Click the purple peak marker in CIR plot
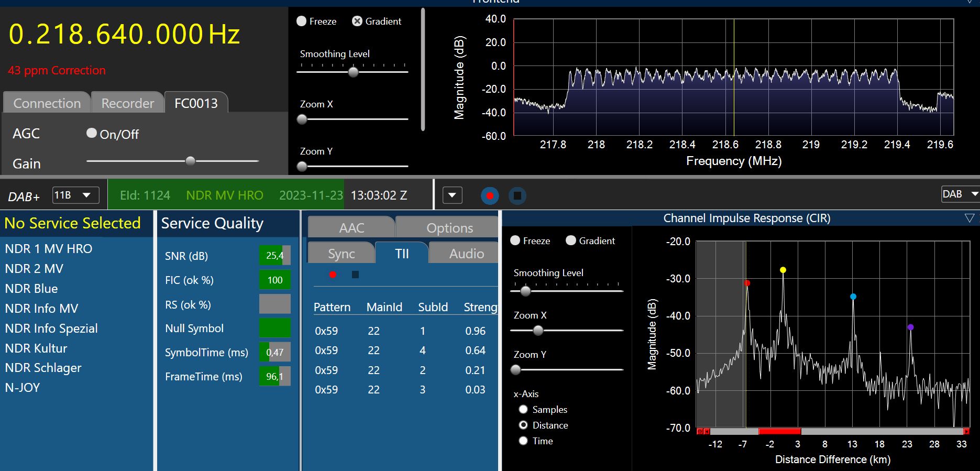980x471 pixels. (910, 327)
